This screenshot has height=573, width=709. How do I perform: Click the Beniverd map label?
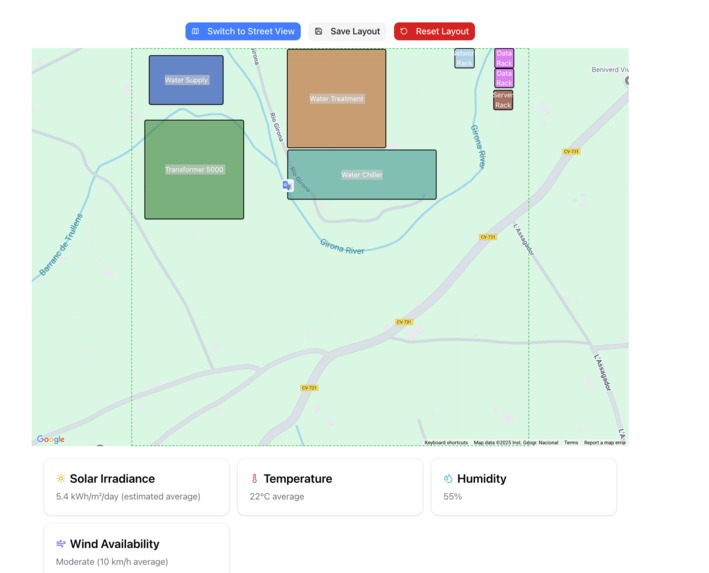coord(610,70)
